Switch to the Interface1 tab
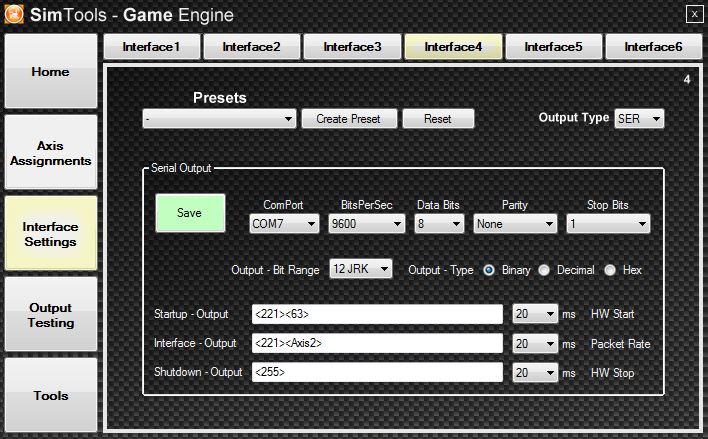 (x=151, y=47)
